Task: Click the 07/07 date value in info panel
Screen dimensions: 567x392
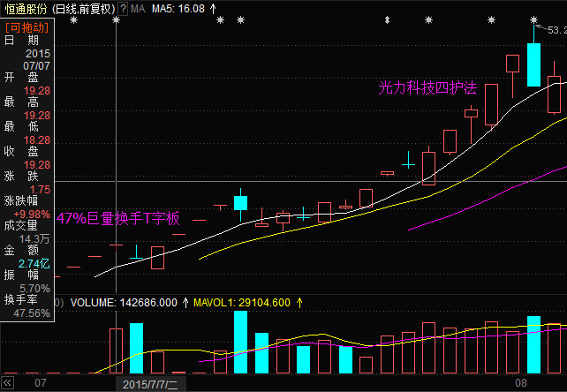Action: click(36, 66)
